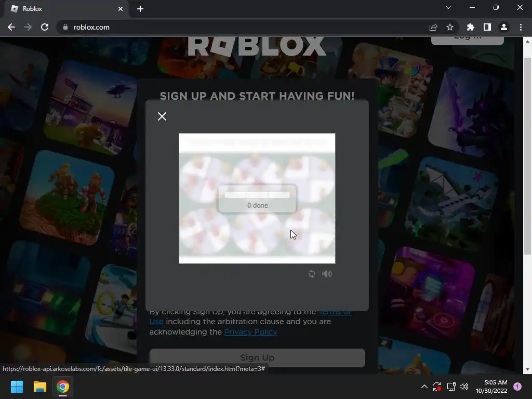532x399 pixels.
Task: Close the captcha dialog with X icon
Action: [162, 116]
